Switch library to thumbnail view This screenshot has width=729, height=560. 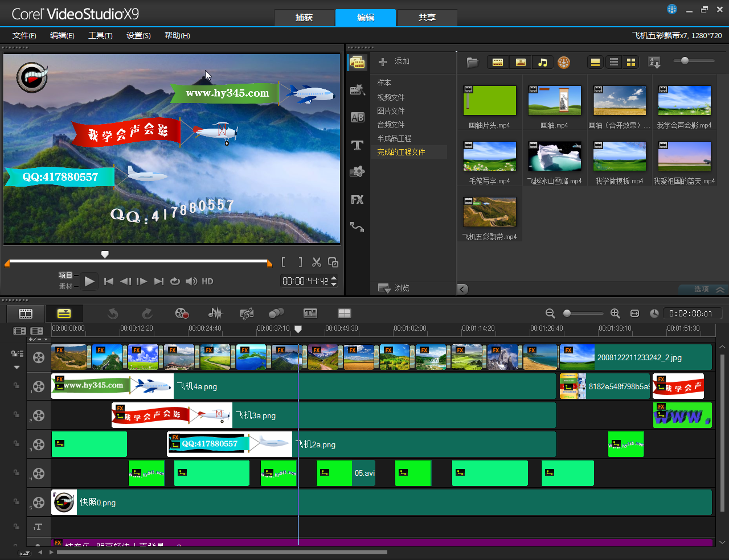click(631, 63)
